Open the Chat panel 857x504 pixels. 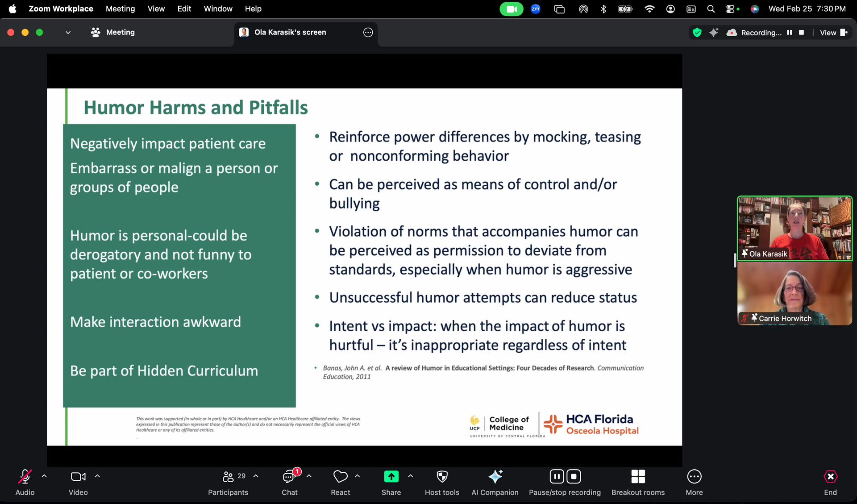coord(289,477)
